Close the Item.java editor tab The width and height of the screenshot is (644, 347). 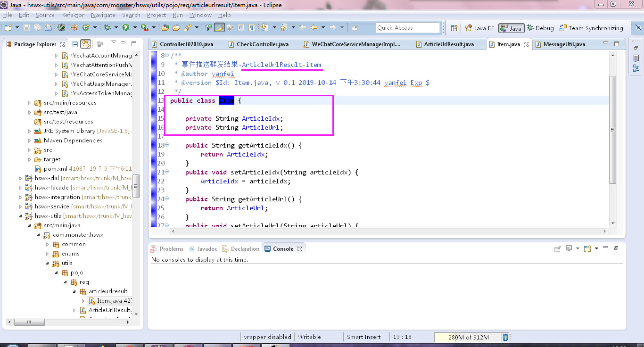point(526,44)
